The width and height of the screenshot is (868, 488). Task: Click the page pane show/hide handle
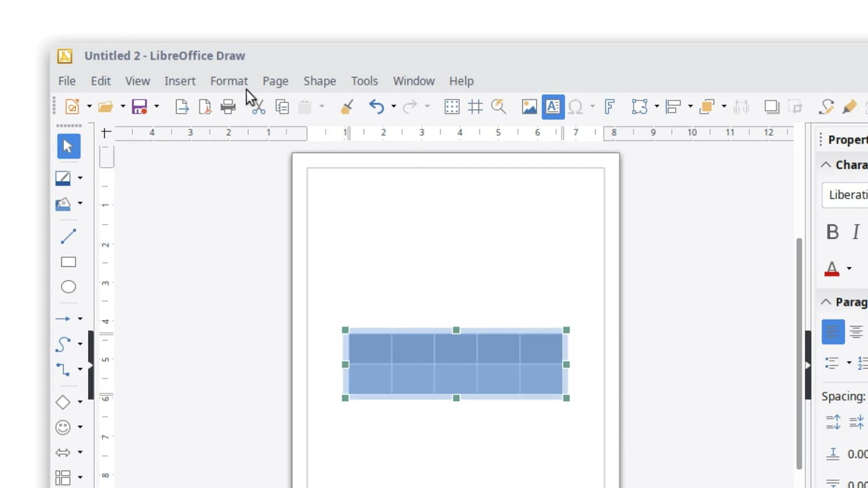[x=91, y=365]
